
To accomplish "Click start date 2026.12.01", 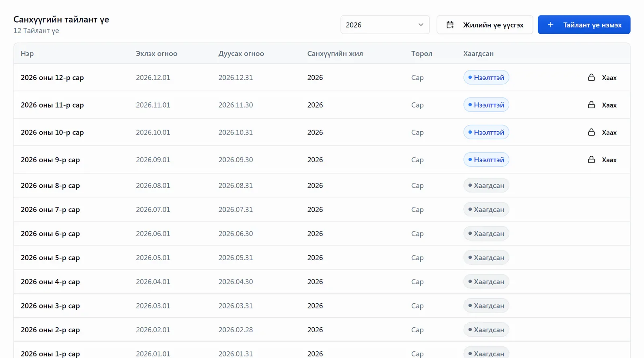I will tap(153, 77).
